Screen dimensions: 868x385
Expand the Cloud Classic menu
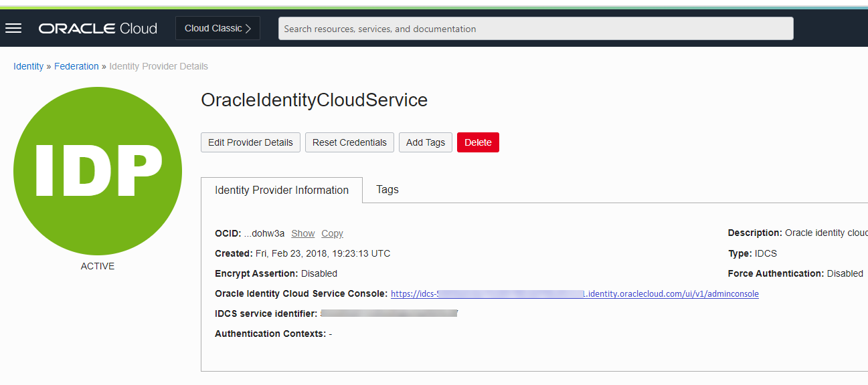[x=218, y=28]
